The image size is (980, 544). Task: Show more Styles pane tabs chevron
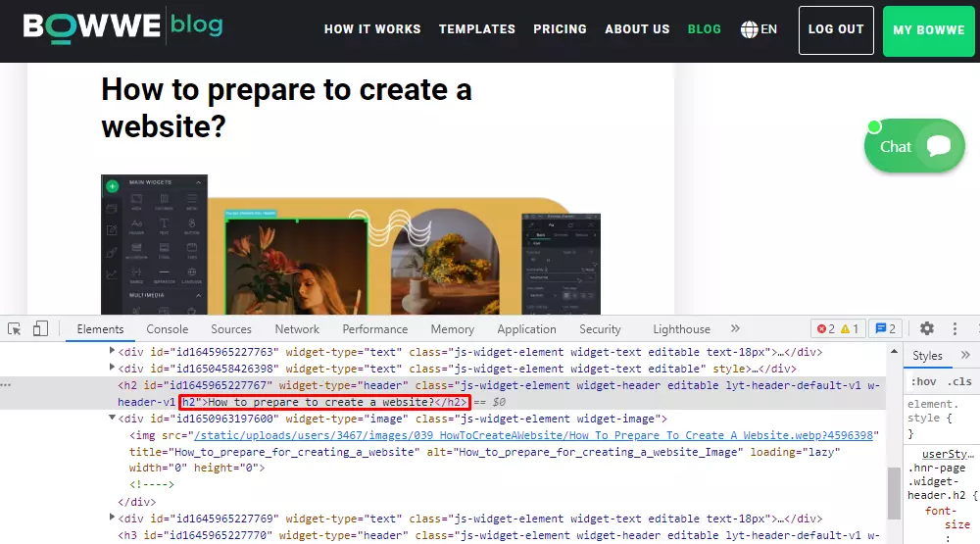coord(965,355)
